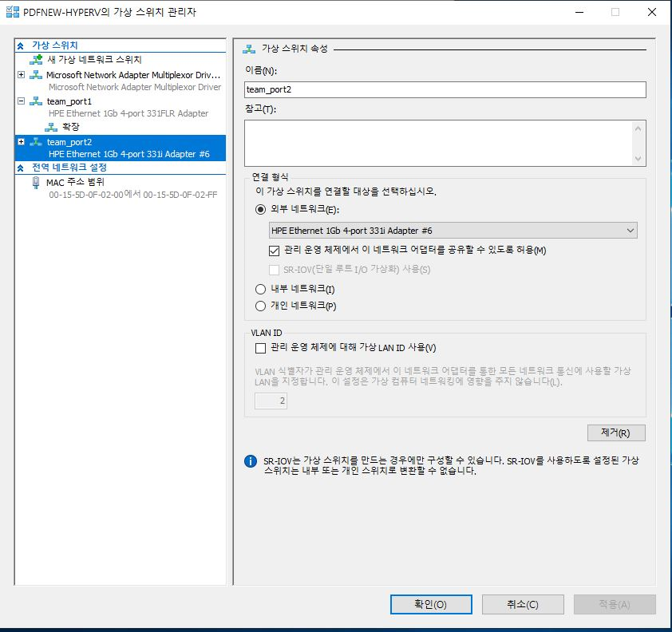Click the 적용(A) button
The image size is (672, 632).
pos(615,604)
